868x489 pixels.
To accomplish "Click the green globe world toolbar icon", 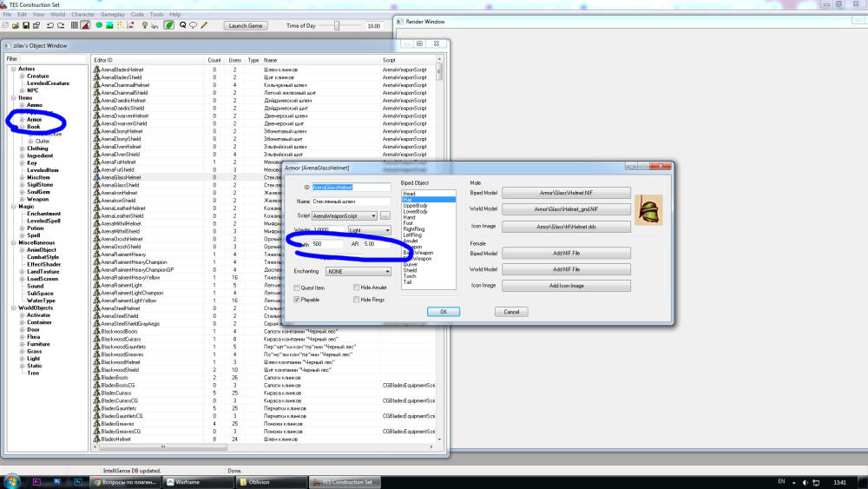I will (x=99, y=25).
